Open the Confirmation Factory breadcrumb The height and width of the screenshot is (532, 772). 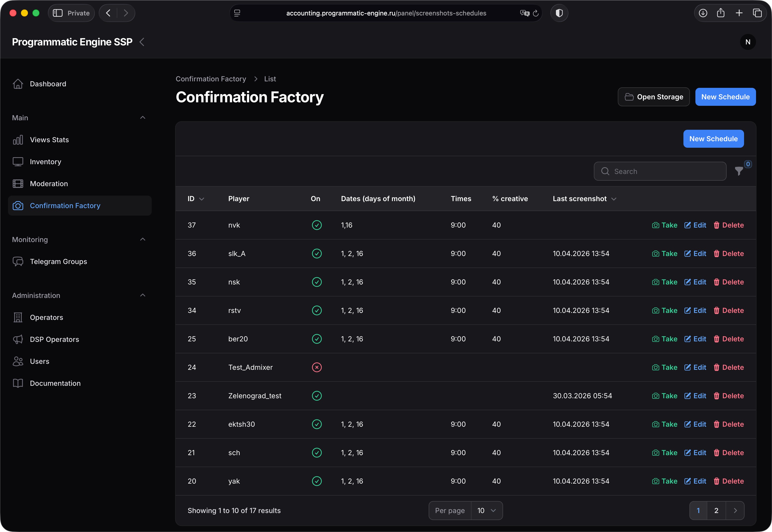click(211, 79)
